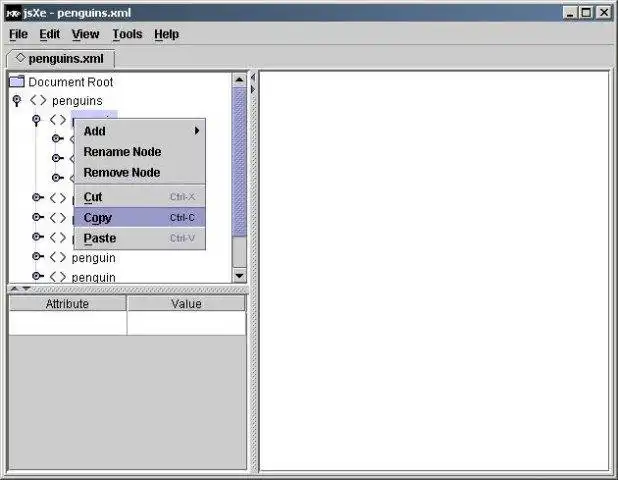Close the jsXe window
This screenshot has height=480, width=618.
pyautogui.click(x=603, y=13)
